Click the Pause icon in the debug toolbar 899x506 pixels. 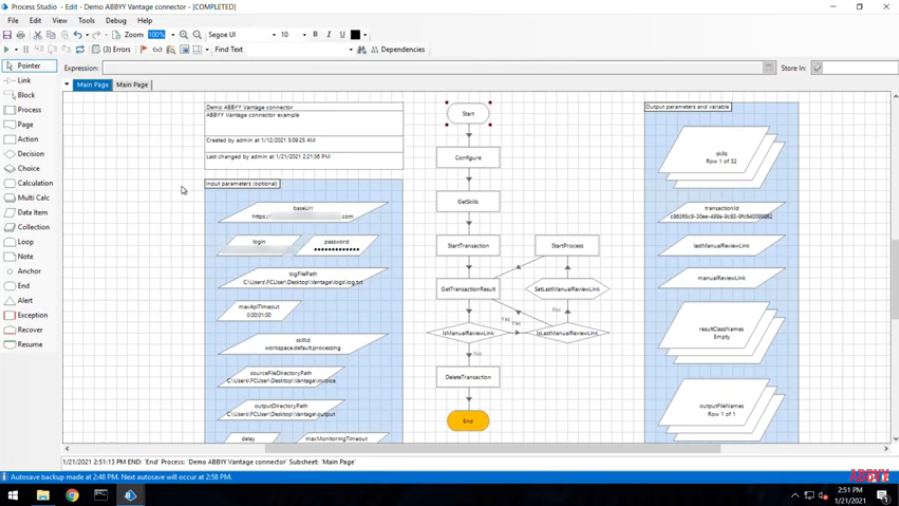point(26,50)
